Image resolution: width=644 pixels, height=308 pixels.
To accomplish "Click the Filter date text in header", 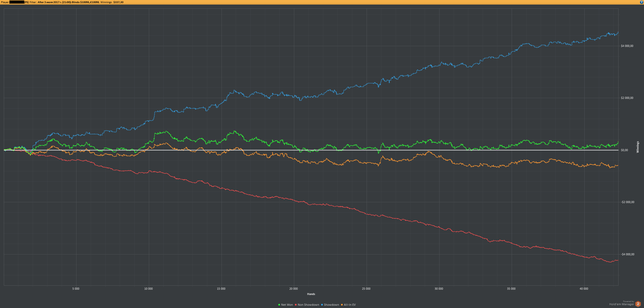I will [x=54, y=2].
